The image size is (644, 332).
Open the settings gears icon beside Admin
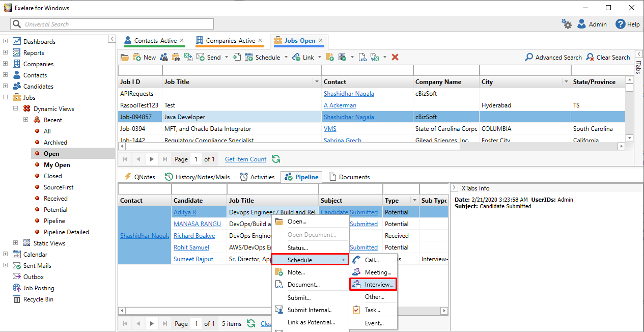[566, 24]
